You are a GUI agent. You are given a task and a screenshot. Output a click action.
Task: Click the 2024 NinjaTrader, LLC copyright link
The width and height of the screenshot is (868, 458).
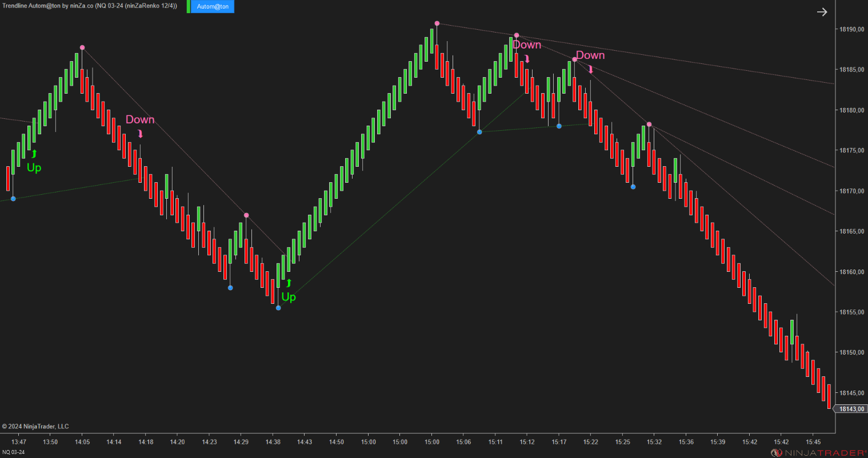pyautogui.click(x=35, y=426)
